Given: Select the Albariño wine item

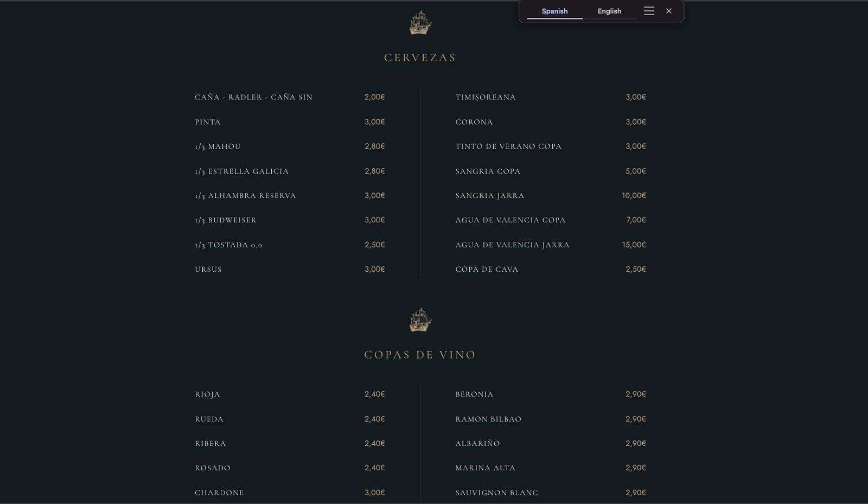Looking at the screenshot, I should pos(477,443).
